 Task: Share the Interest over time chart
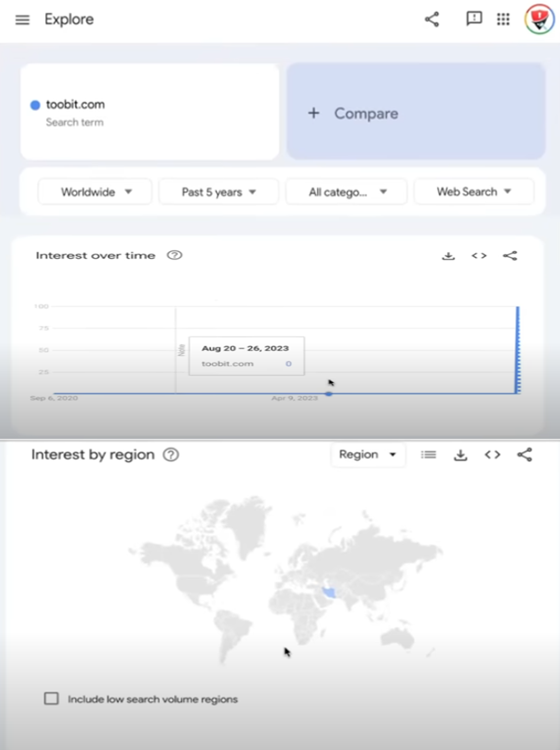point(510,255)
